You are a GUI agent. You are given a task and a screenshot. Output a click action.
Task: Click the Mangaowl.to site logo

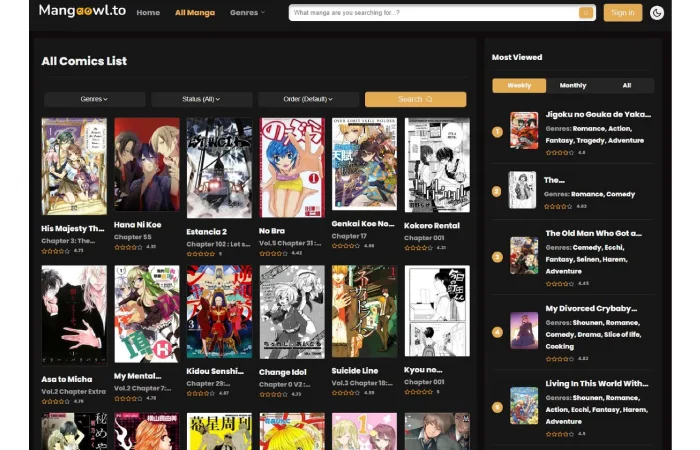pyautogui.click(x=82, y=11)
